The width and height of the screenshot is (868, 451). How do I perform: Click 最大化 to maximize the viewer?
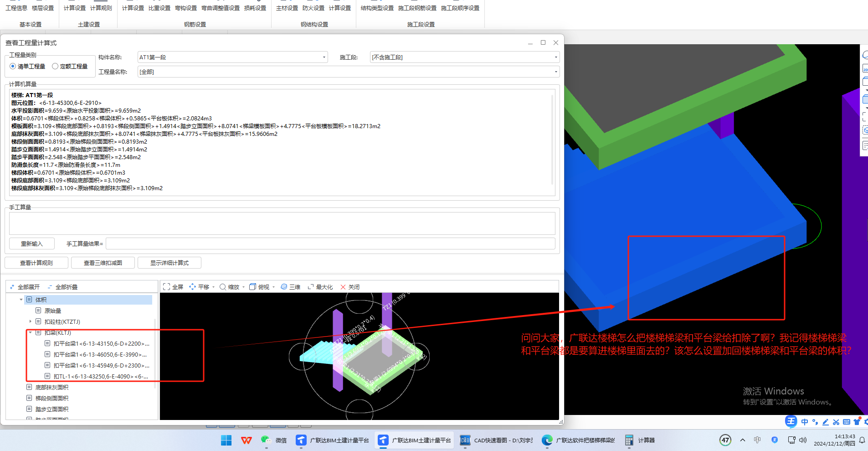coord(320,287)
